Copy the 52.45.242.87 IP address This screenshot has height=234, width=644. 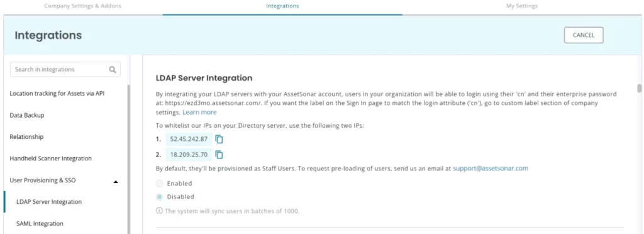(219, 139)
